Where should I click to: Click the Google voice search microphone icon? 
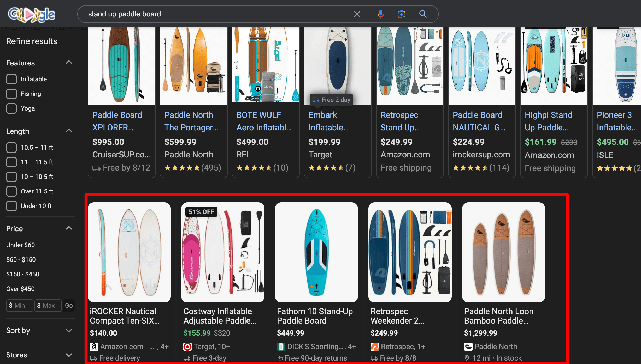pos(381,14)
